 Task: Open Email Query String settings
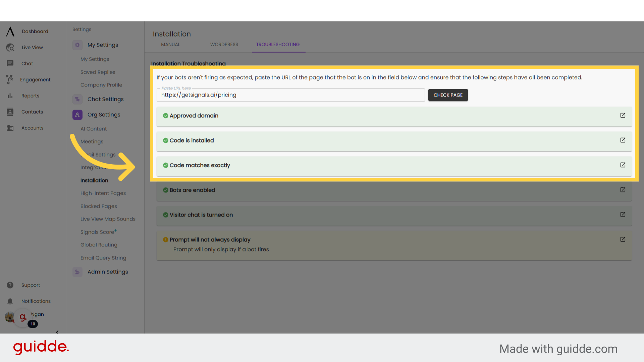103,258
